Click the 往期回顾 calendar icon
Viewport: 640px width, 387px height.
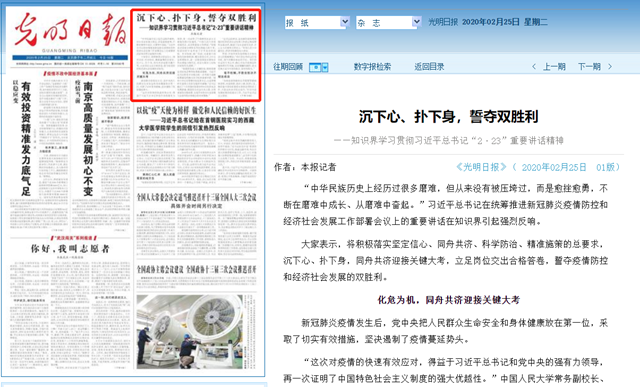(x=315, y=67)
